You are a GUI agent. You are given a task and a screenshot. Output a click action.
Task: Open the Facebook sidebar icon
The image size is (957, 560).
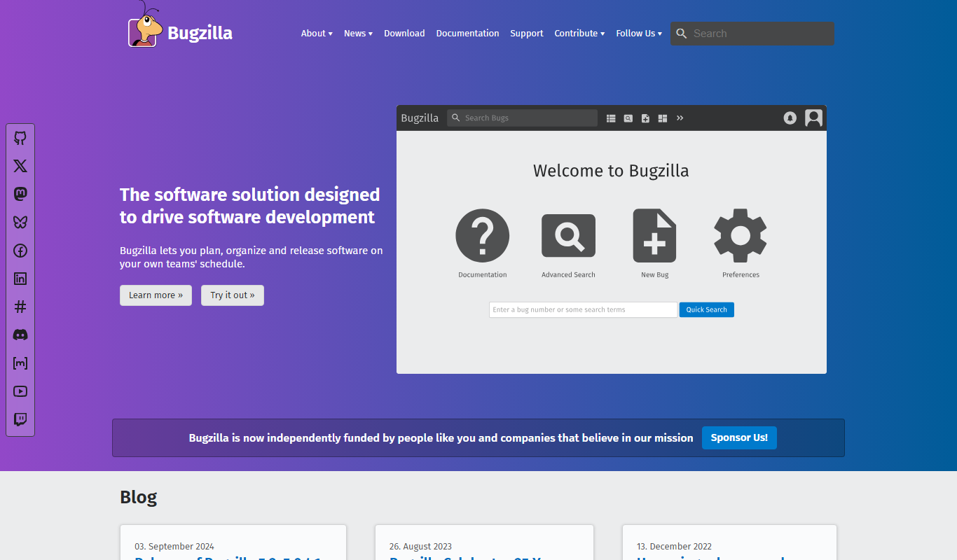(20, 251)
